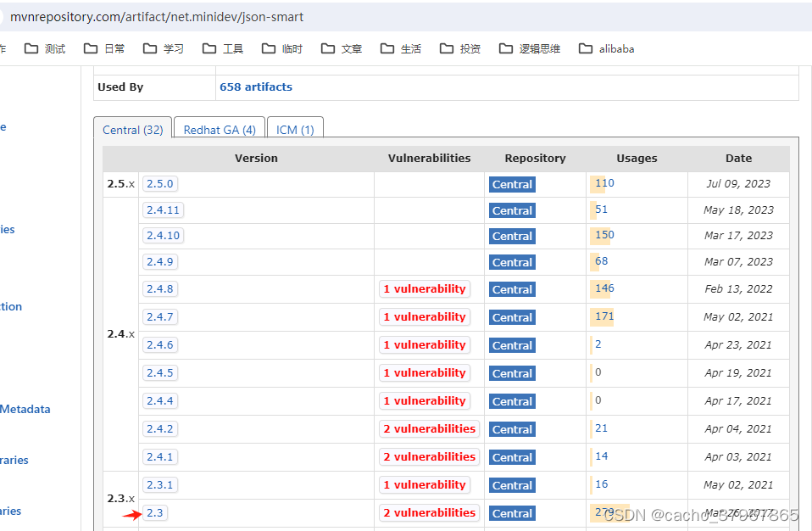
Task: Open version 2.4.11 page
Action: pos(163,210)
